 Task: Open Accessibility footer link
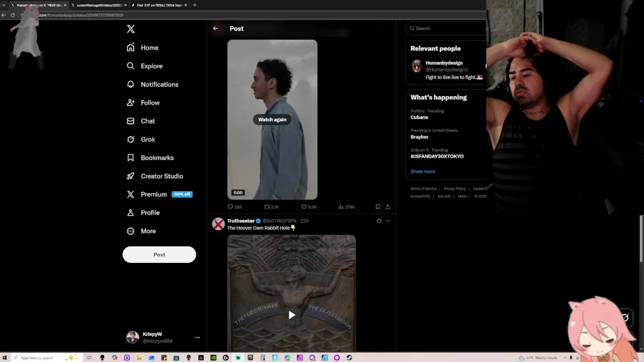pos(420,196)
